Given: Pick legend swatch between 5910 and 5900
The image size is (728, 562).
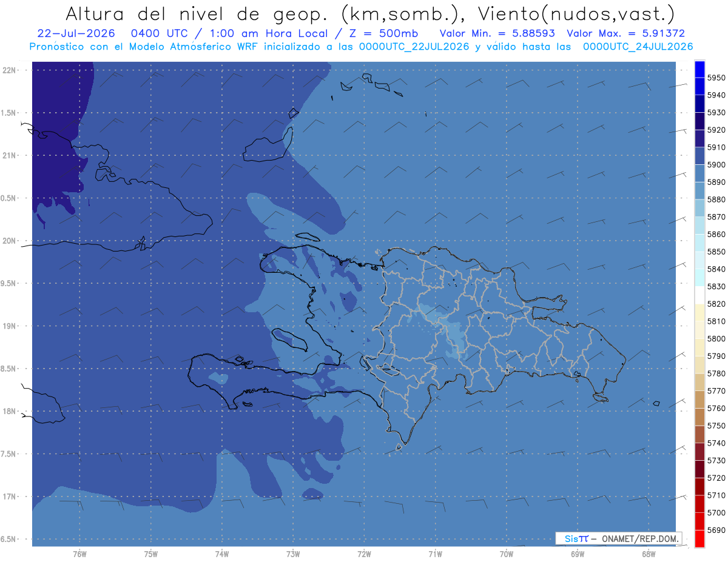Looking at the screenshot, I should (699, 156).
